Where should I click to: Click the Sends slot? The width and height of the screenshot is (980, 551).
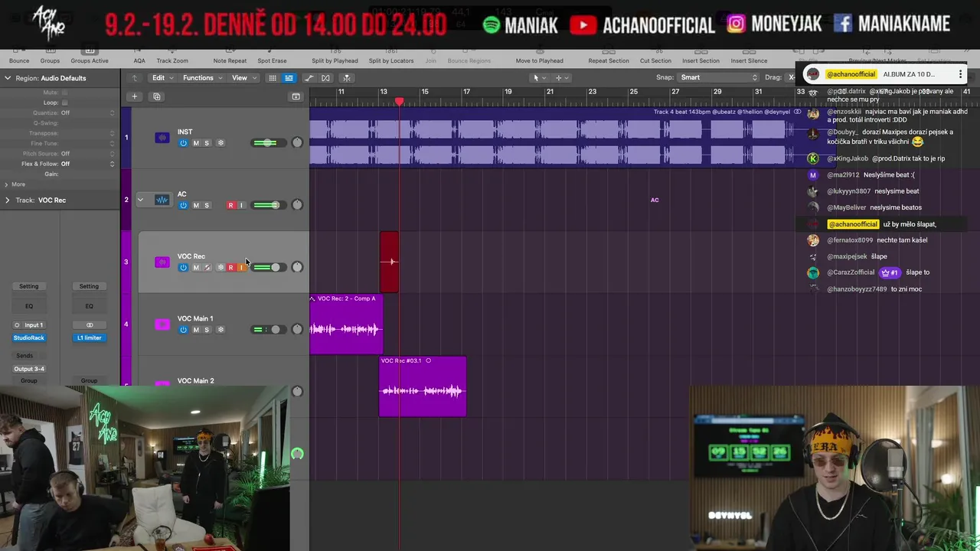[x=24, y=355]
